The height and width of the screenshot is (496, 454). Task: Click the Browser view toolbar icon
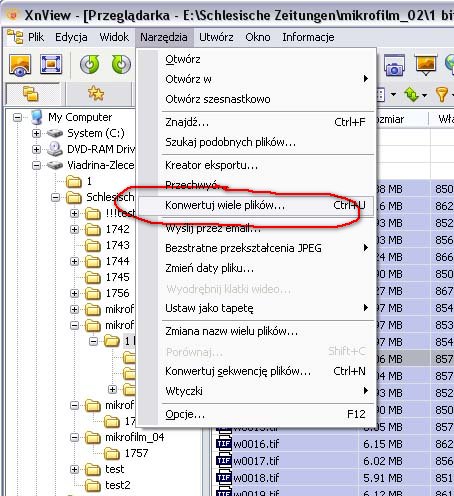point(20,64)
